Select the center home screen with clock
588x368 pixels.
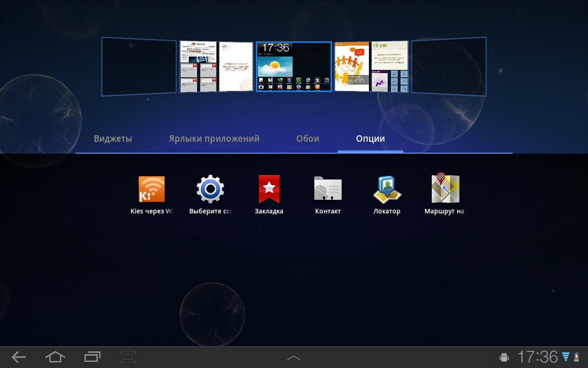point(294,67)
